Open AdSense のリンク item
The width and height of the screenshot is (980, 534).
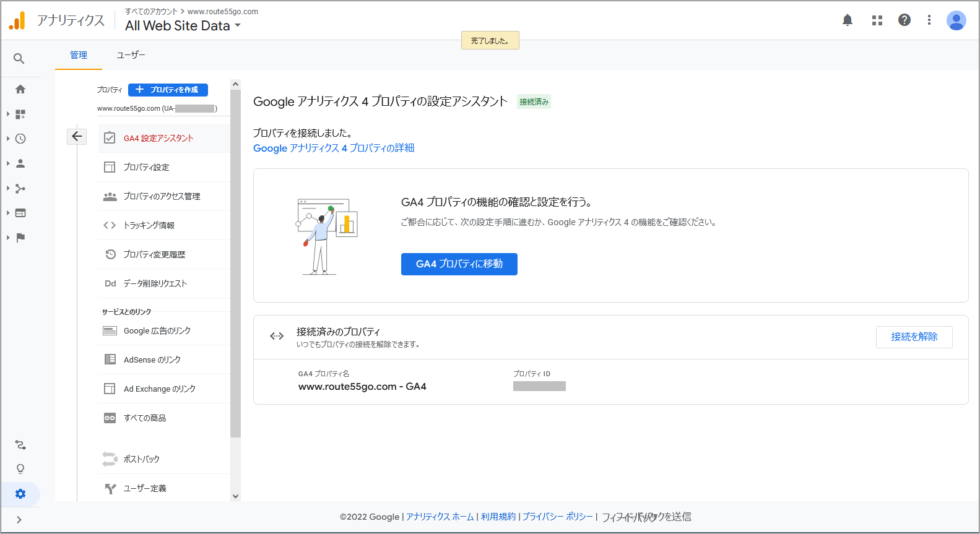pyautogui.click(x=164, y=360)
